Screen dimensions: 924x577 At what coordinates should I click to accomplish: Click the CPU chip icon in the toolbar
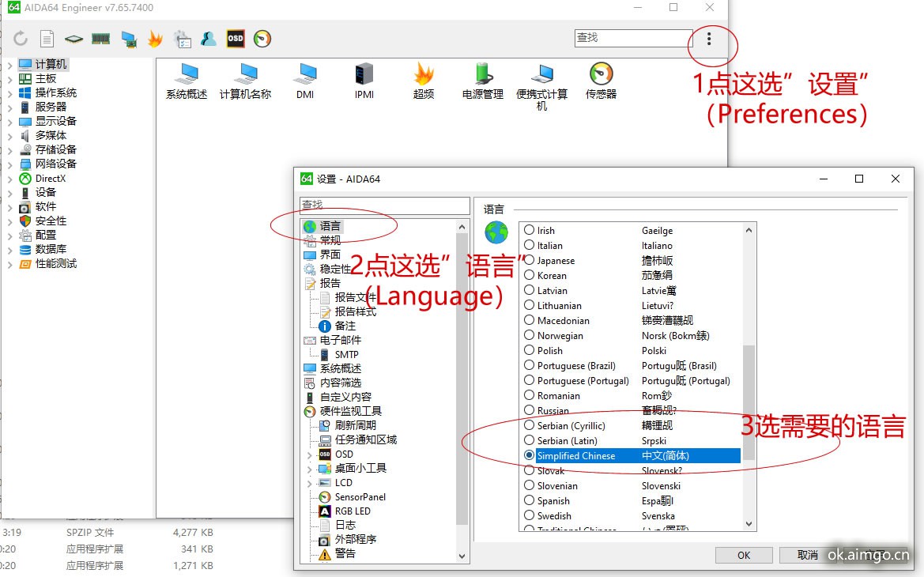point(74,39)
